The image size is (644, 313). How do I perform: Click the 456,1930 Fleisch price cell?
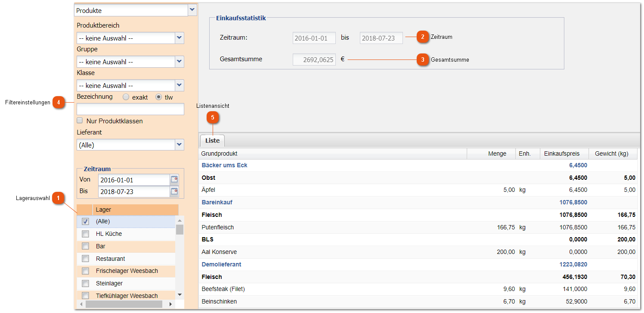(x=575, y=277)
